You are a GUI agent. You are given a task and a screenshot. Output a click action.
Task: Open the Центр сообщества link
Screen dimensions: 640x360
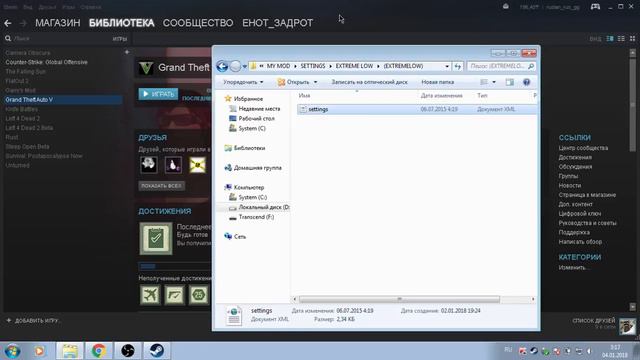[583, 148]
